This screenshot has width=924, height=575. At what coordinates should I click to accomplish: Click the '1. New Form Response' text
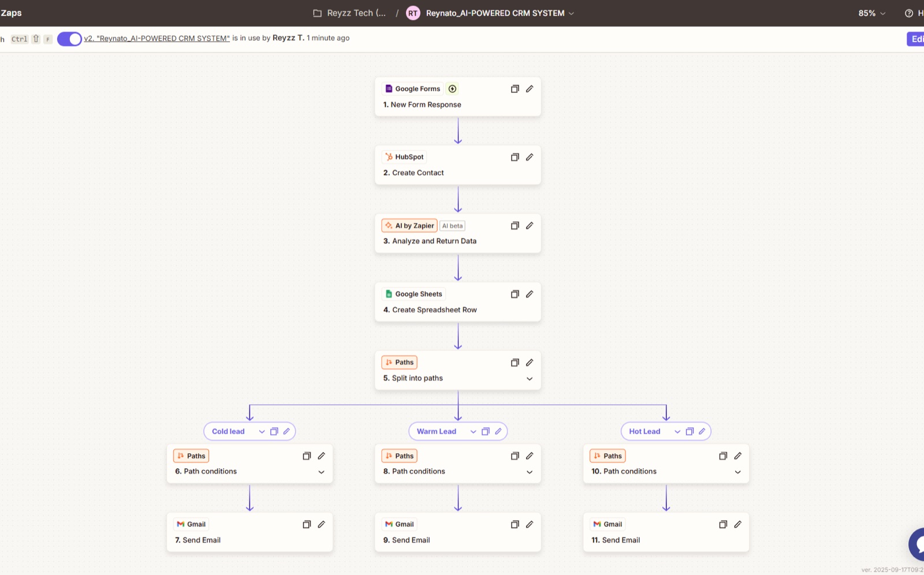(x=422, y=104)
